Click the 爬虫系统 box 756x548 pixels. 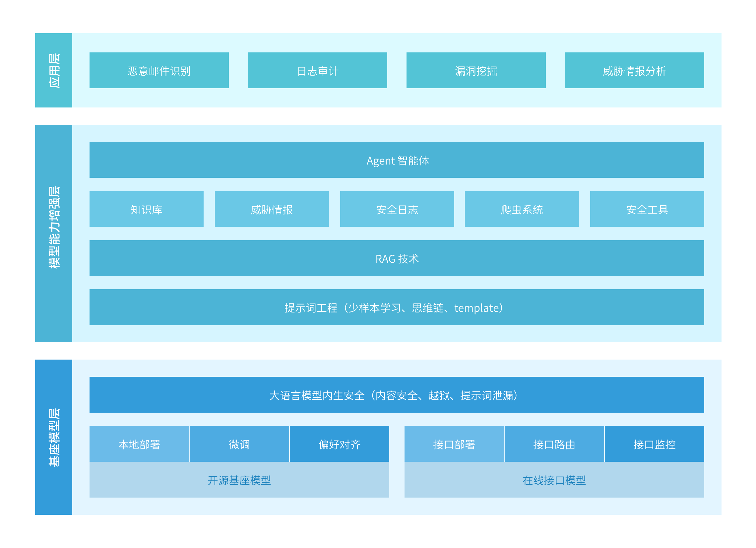[522, 209]
